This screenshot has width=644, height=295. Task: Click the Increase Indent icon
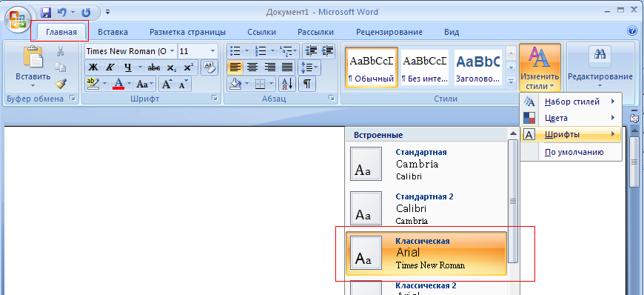328,51
